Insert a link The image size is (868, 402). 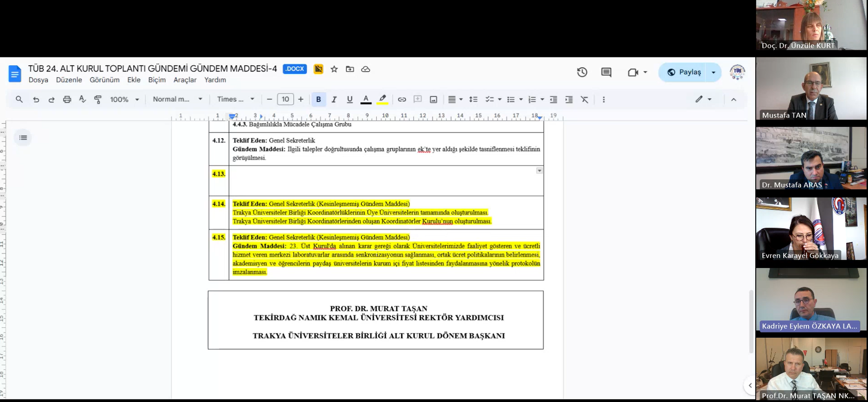(402, 99)
